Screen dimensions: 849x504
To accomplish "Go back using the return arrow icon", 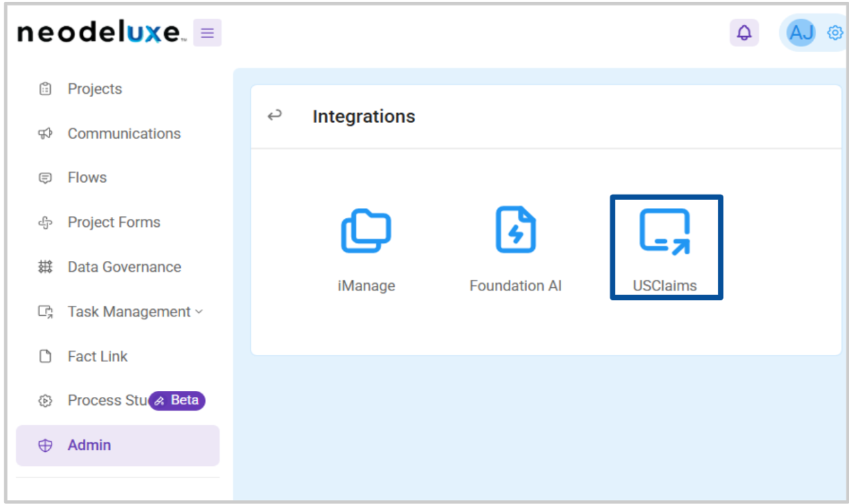I will [275, 116].
